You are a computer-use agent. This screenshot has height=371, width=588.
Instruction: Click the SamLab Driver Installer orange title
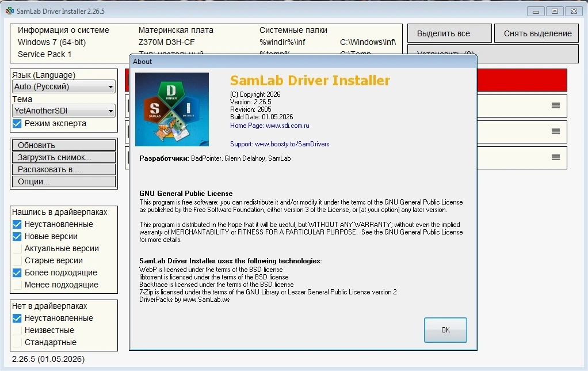[x=310, y=80]
